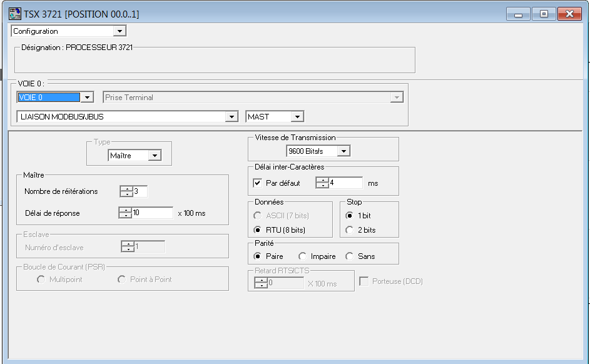Viewport: 590px width, 364px height.
Task: Click the Délai de réponse value field
Action: tap(153, 213)
